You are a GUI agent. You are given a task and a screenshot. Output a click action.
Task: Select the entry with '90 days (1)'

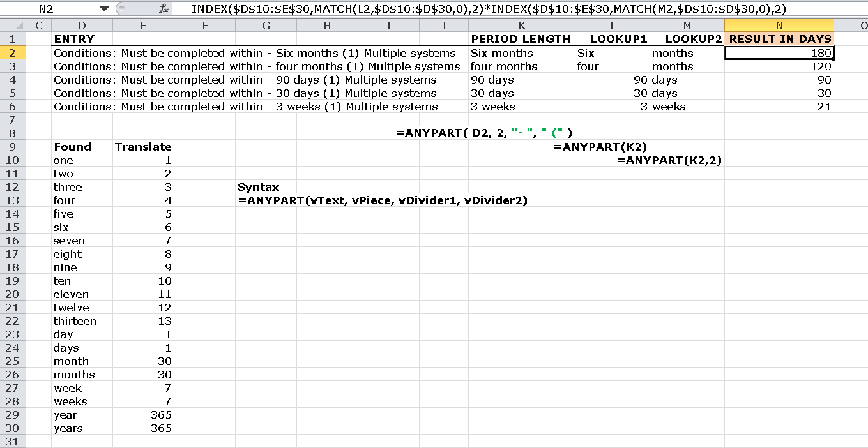pos(245,80)
